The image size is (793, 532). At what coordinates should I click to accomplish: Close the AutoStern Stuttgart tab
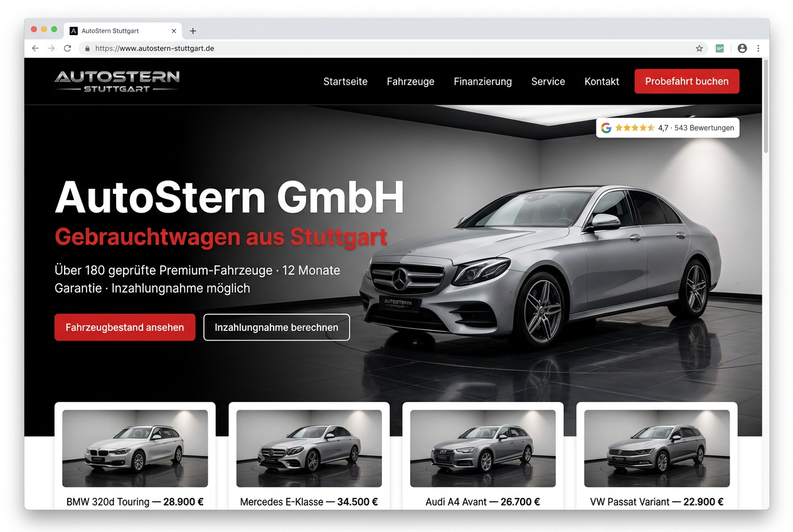(x=174, y=31)
